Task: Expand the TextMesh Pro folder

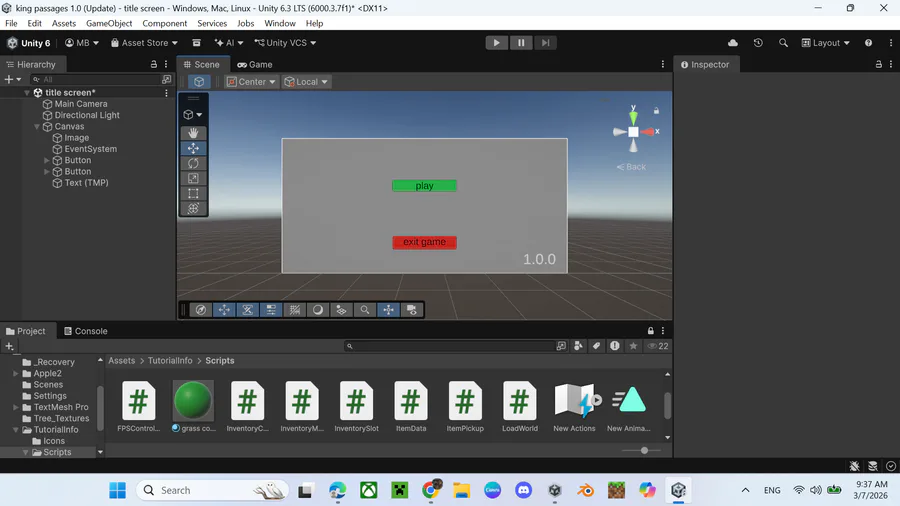Action: point(16,407)
